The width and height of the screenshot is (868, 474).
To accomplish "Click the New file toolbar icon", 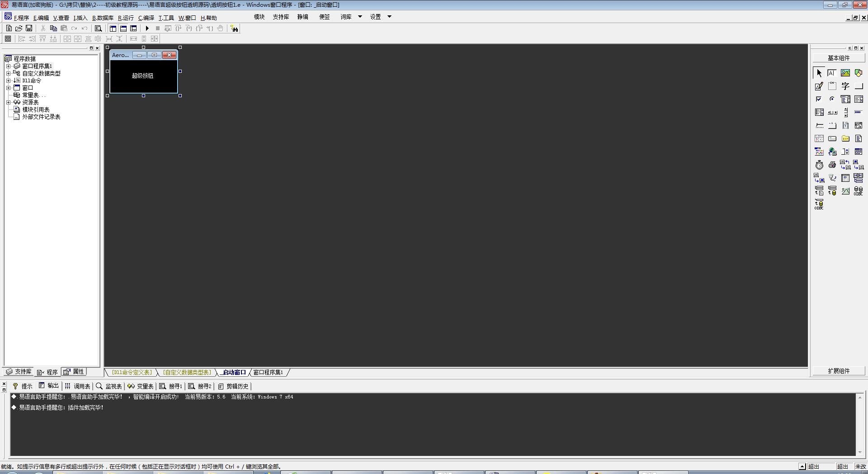I will (x=9, y=28).
